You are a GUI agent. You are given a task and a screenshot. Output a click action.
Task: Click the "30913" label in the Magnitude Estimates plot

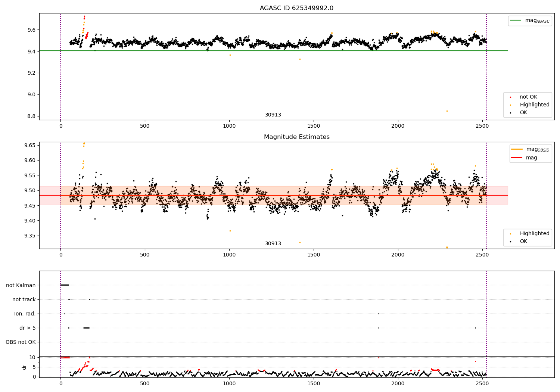pyautogui.click(x=273, y=244)
